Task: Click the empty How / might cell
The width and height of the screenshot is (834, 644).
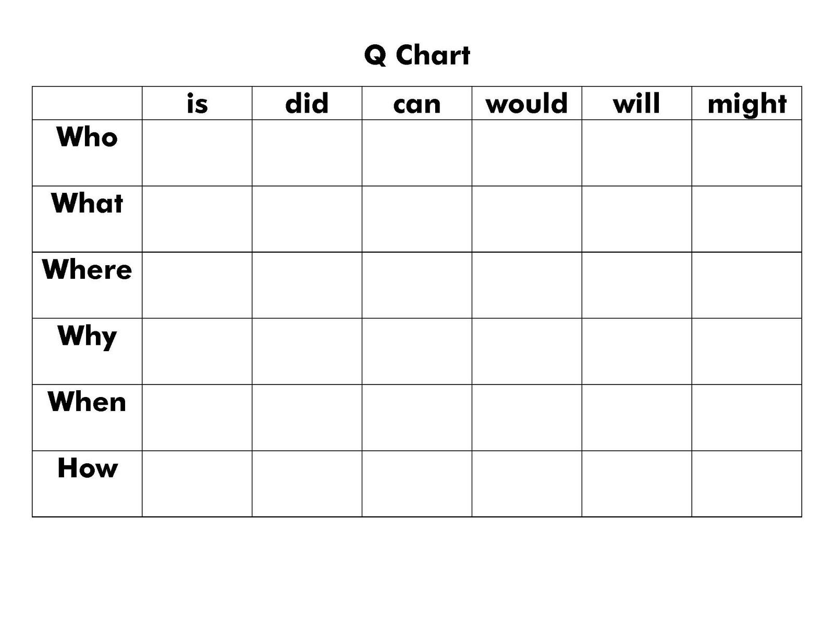Action: coord(747,484)
